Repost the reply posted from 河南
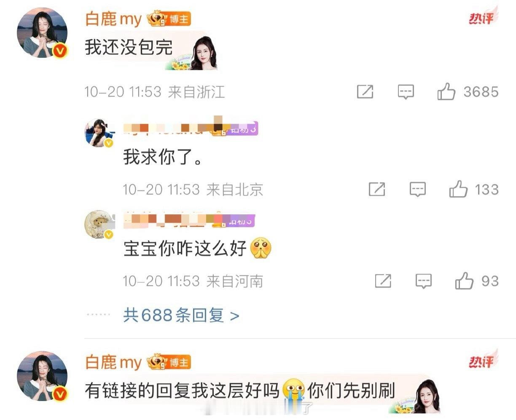The width and height of the screenshot is (516, 420). click(x=383, y=281)
